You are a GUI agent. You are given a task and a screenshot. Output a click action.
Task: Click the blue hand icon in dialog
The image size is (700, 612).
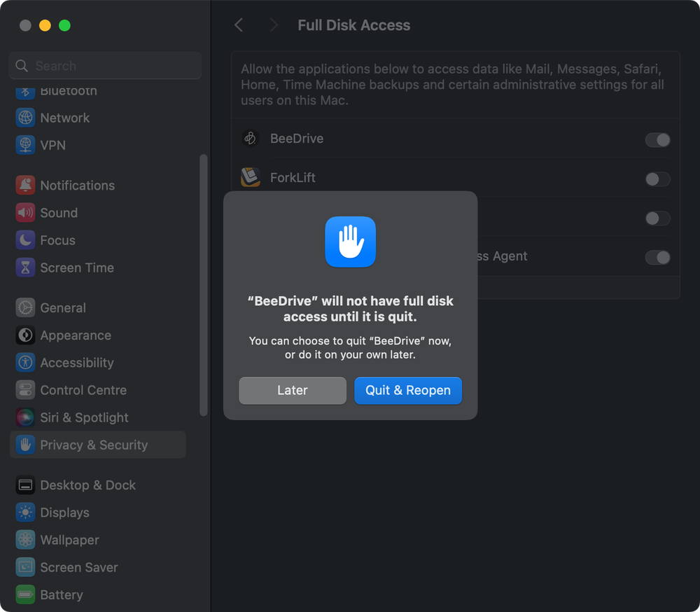351,242
